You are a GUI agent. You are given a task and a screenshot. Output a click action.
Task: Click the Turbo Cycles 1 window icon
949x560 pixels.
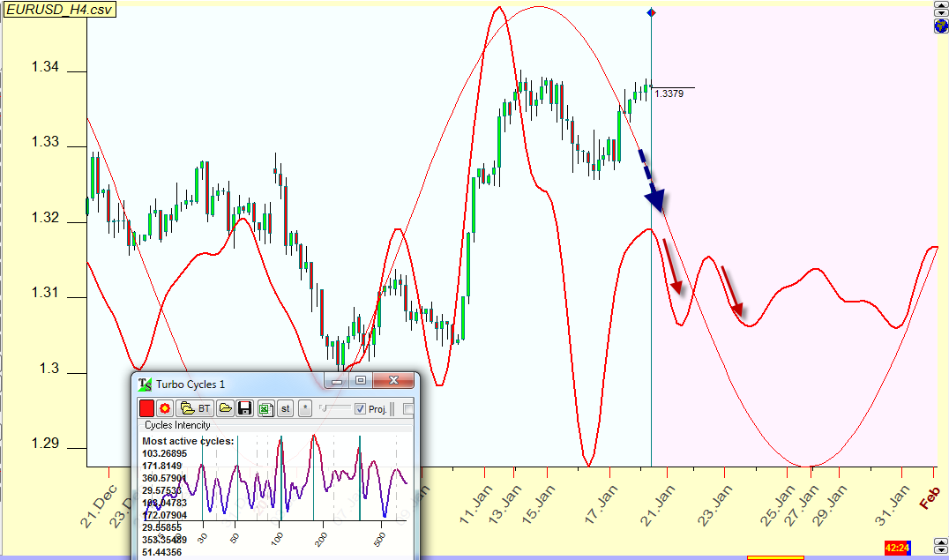(146, 384)
